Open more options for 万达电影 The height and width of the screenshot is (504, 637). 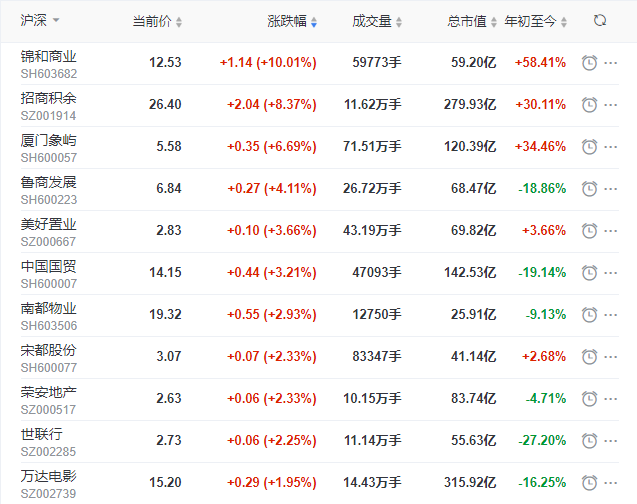[x=611, y=483]
